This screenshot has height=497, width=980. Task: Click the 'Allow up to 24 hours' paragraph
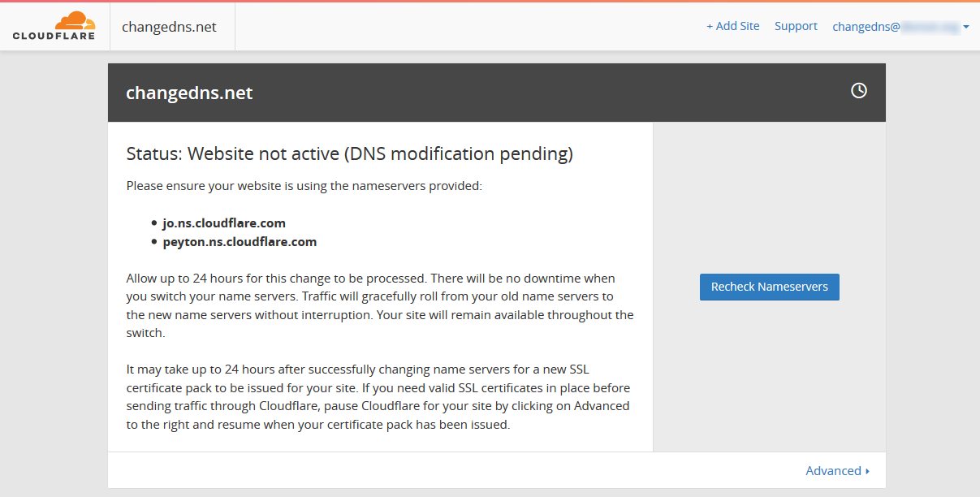[380, 305]
